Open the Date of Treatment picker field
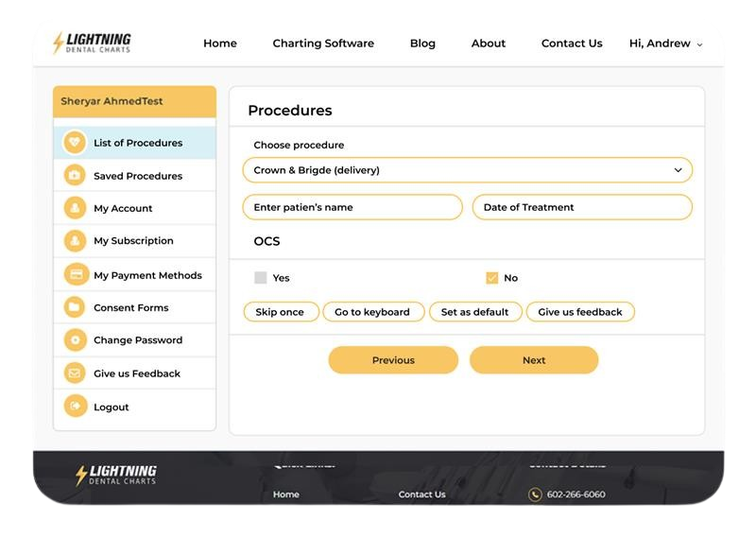Viewport: 756px width, 555px height. click(x=582, y=207)
